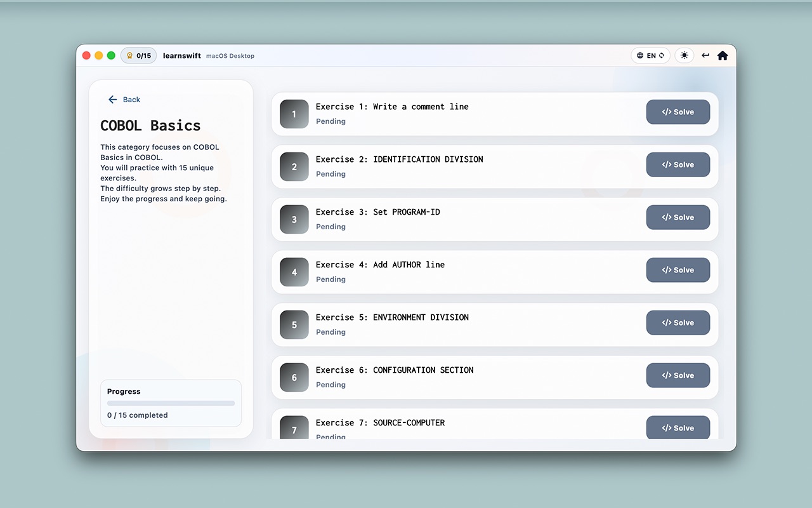Solve Exercise 1 Write a comment line
812x508 pixels.
pos(678,112)
